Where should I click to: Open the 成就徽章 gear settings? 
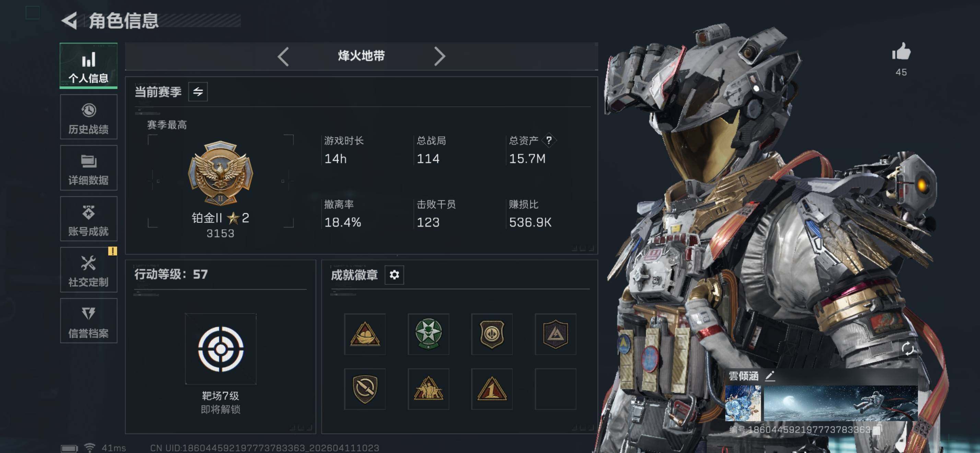[394, 275]
